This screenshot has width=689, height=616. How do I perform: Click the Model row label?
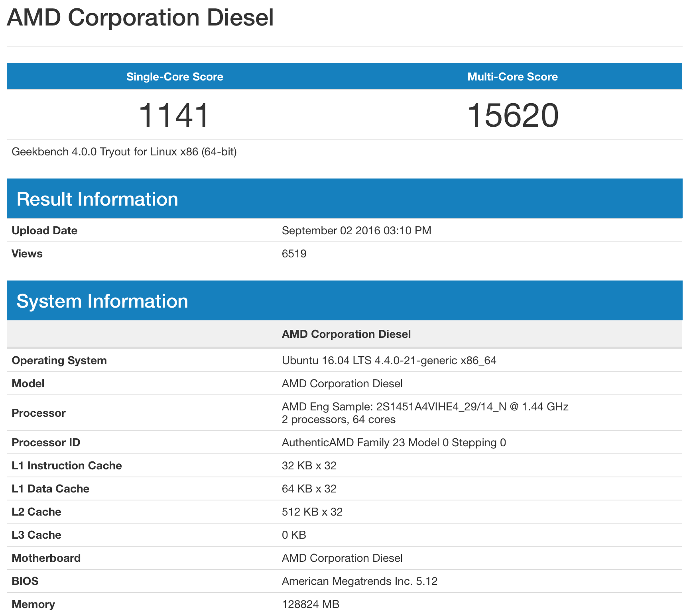click(x=28, y=384)
